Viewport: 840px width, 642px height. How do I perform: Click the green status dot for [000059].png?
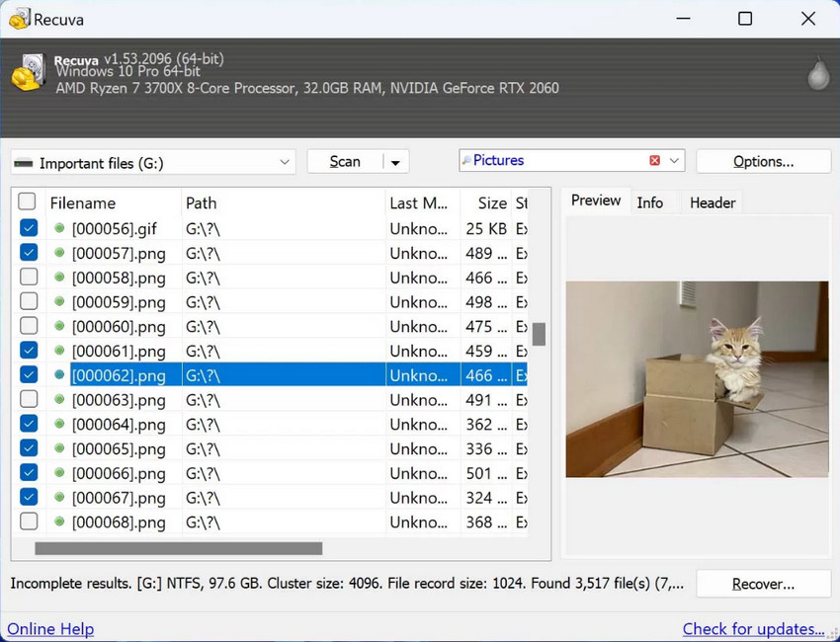(x=59, y=302)
